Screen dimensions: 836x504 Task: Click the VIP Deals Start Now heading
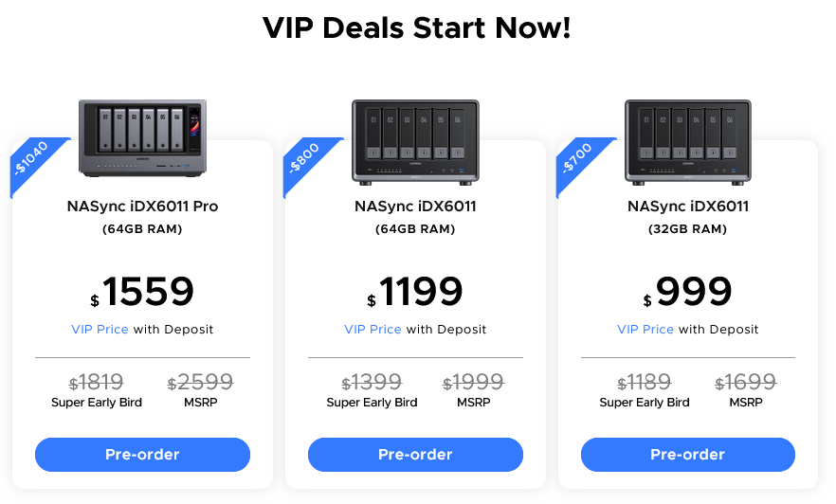[417, 27]
